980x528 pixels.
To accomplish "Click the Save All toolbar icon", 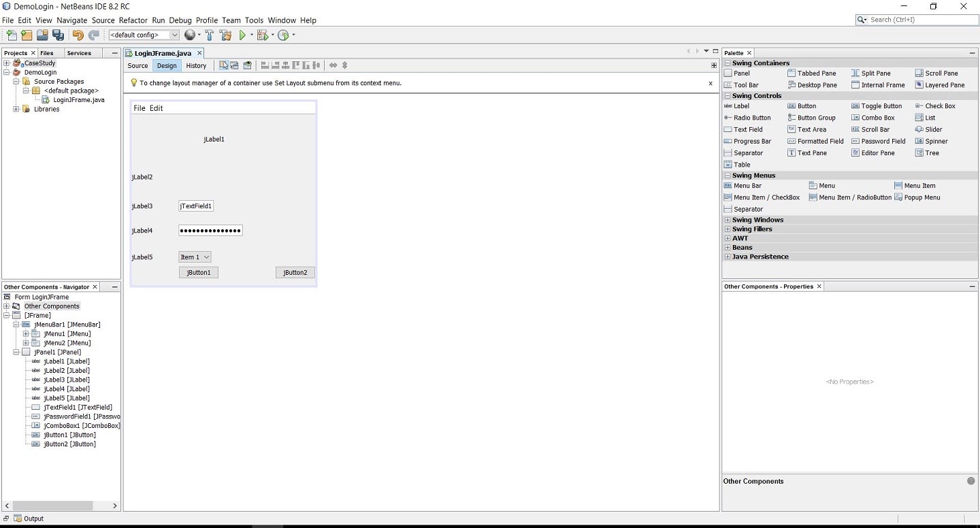I will click(59, 35).
